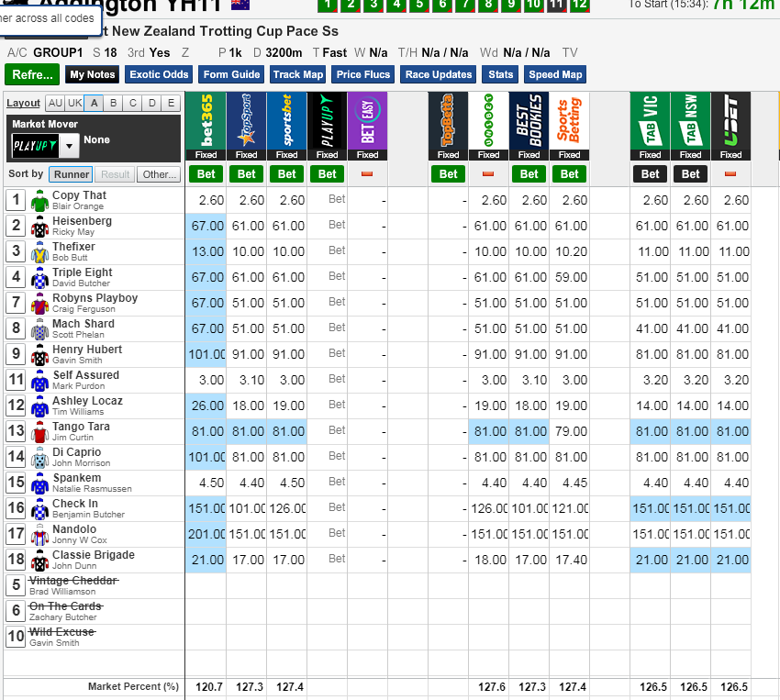Open the Market Mover bookmaker dropdown arrow
This screenshot has width=780, height=700.
[x=70, y=146]
